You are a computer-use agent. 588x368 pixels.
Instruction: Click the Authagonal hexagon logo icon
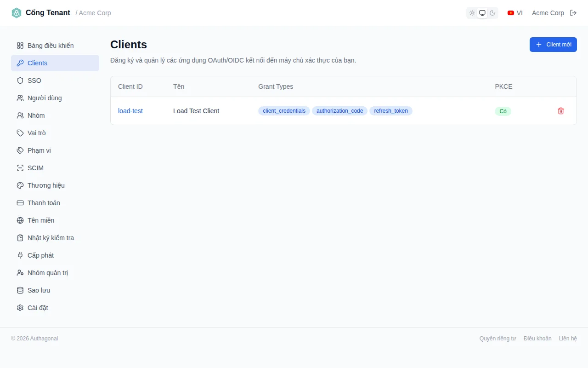pos(17,13)
